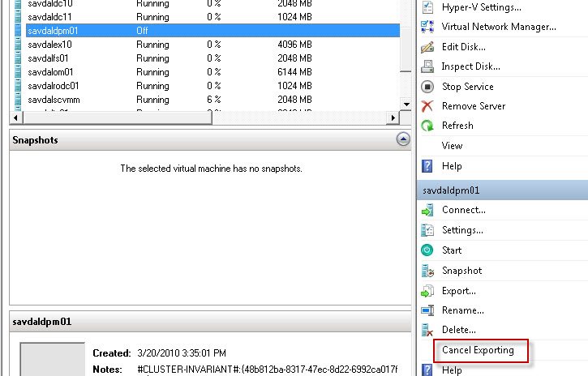
Task: Select the savdalrodc01 virtual machine
Action: tap(54, 86)
